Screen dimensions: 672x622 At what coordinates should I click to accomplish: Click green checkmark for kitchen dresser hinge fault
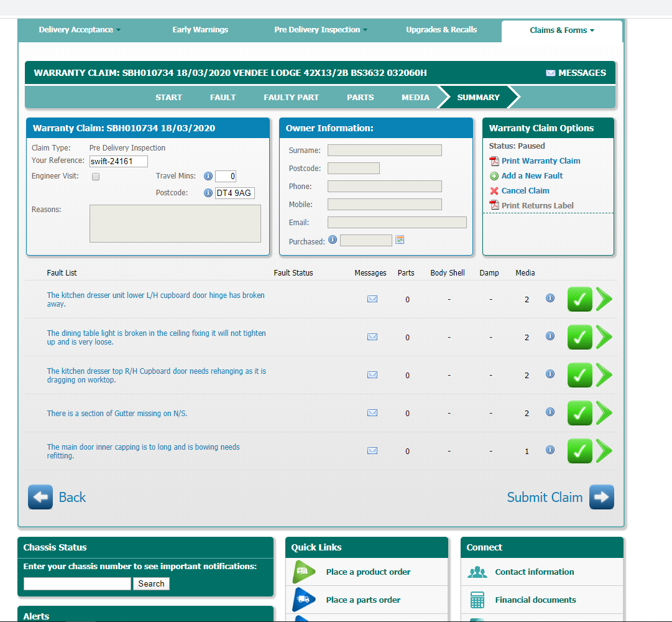click(x=580, y=299)
